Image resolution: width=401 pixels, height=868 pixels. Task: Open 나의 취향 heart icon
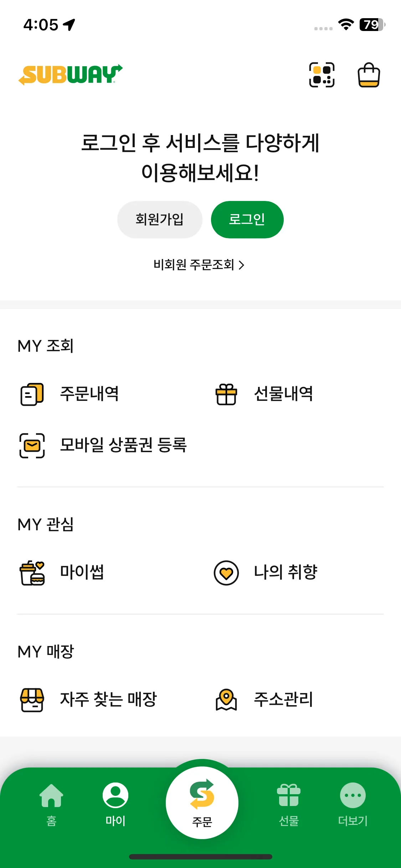[226, 573]
